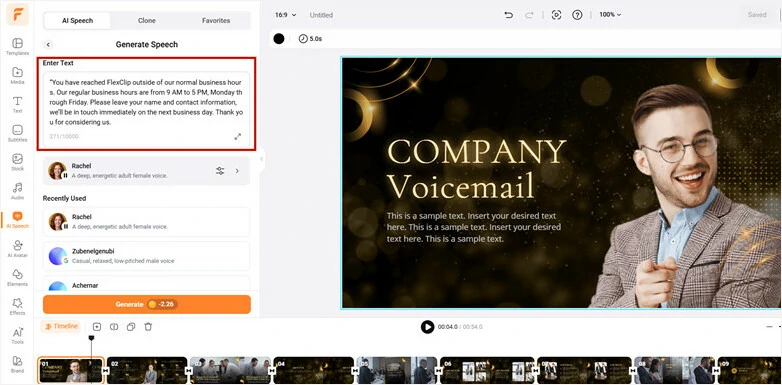
Task: Open the Subtitles panel
Action: 17,133
